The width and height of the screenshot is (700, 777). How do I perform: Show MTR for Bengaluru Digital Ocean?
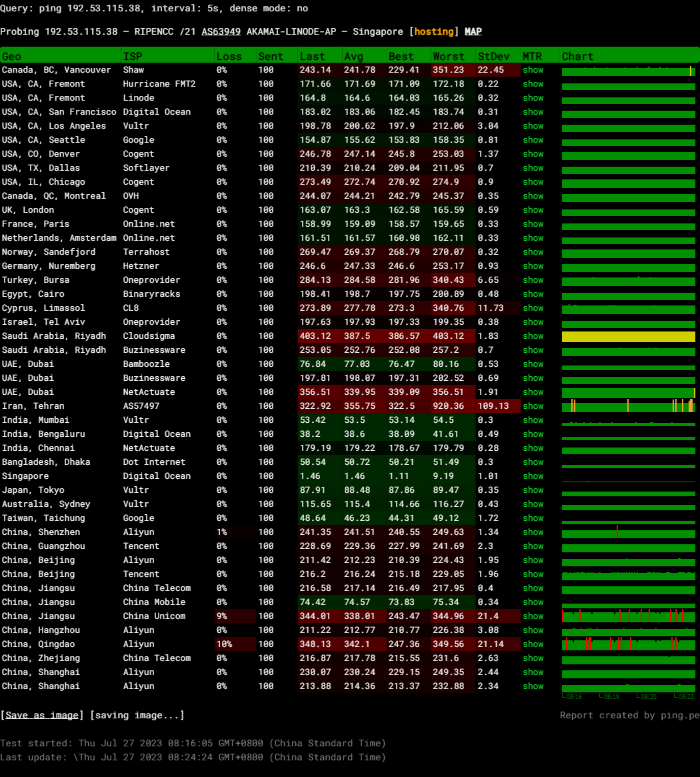(x=533, y=434)
